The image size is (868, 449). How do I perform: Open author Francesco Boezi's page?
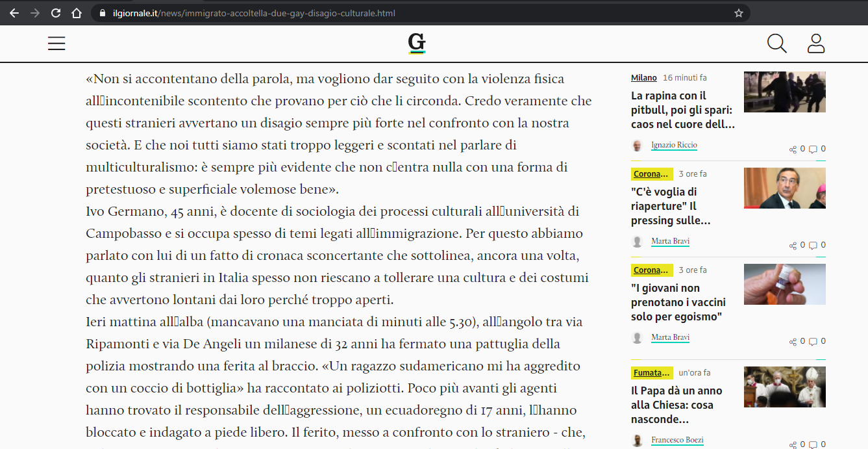[x=677, y=440]
